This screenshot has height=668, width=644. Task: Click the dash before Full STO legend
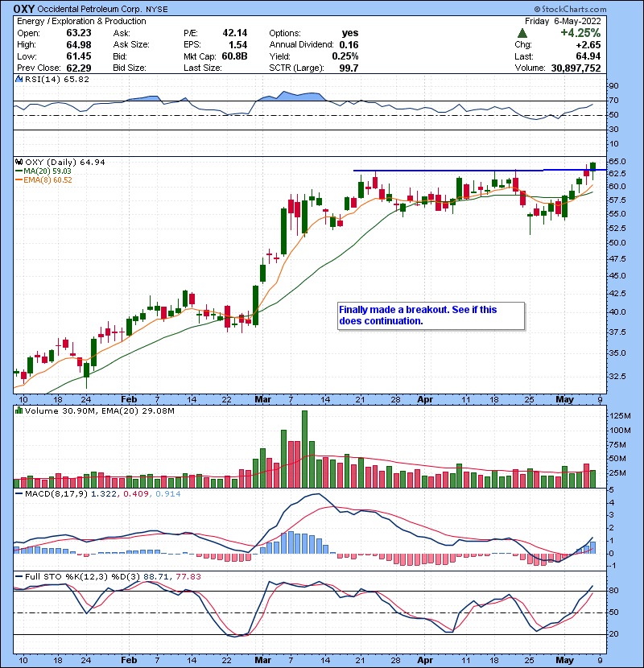pyautogui.click(x=19, y=576)
